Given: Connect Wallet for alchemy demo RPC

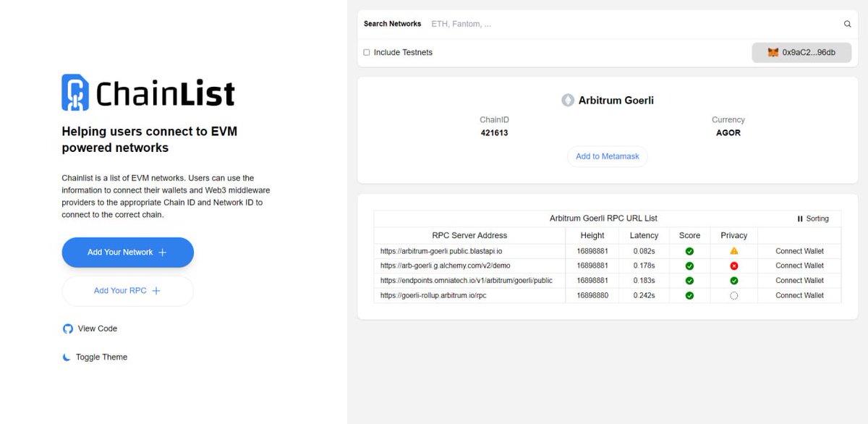Looking at the screenshot, I should (x=799, y=266).
